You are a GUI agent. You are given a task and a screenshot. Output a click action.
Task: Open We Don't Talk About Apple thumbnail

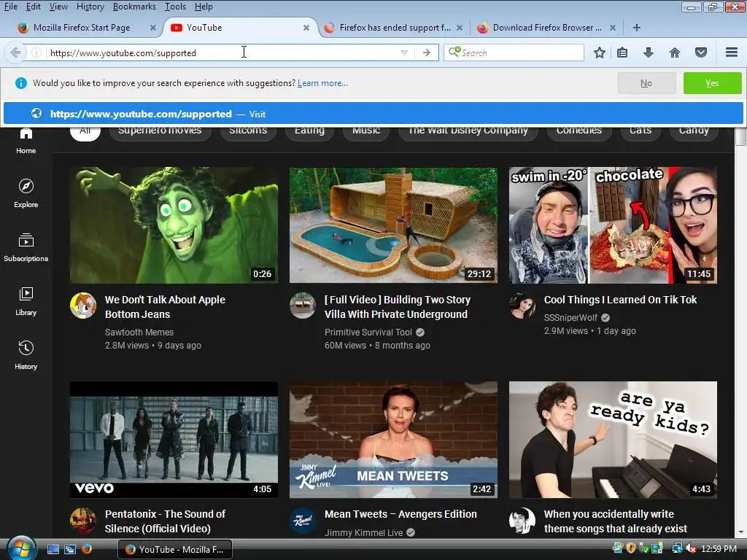pyautogui.click(x=174, y=225)
